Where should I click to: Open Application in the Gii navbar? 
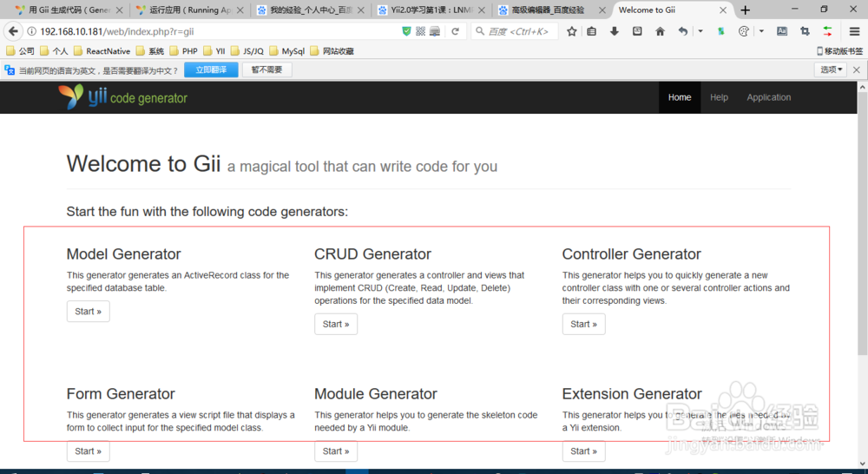click(x=769, y=97)
